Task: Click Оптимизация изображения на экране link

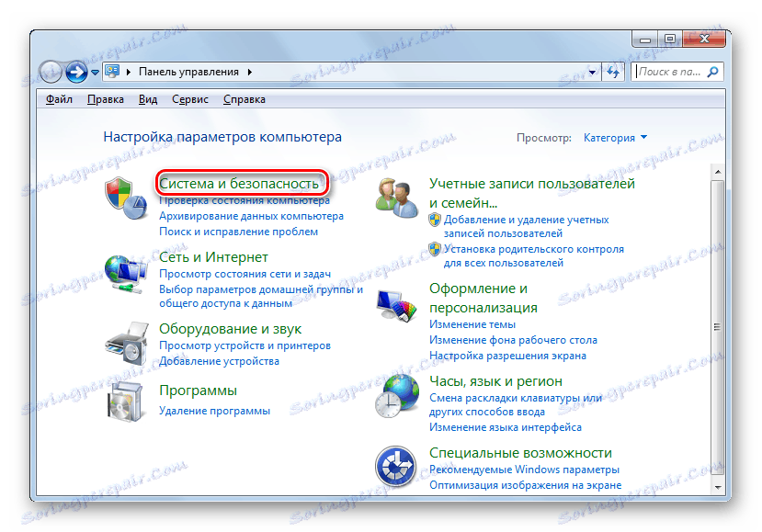Action: (526, 485)
